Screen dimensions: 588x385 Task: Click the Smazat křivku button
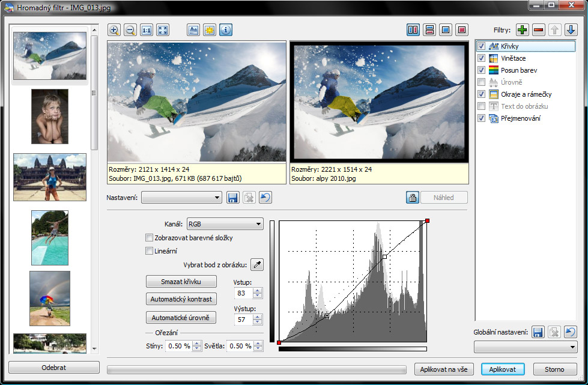click(x=181, y=282)
